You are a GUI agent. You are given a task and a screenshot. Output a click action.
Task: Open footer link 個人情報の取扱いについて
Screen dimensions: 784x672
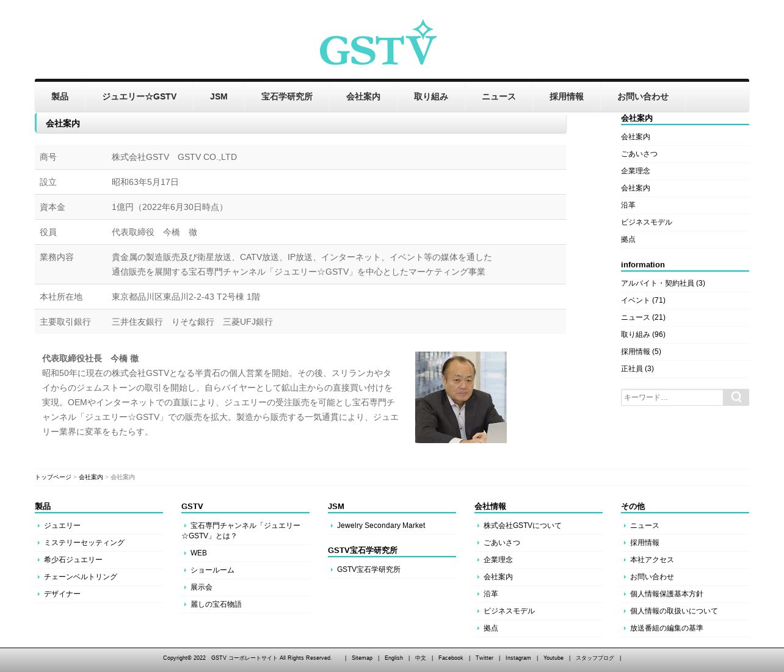674,611
